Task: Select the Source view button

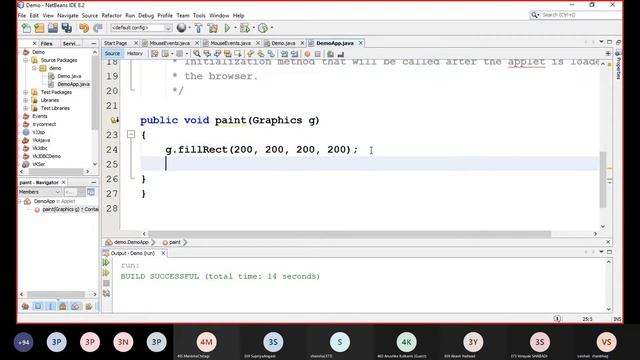Action: coord(112,53)
